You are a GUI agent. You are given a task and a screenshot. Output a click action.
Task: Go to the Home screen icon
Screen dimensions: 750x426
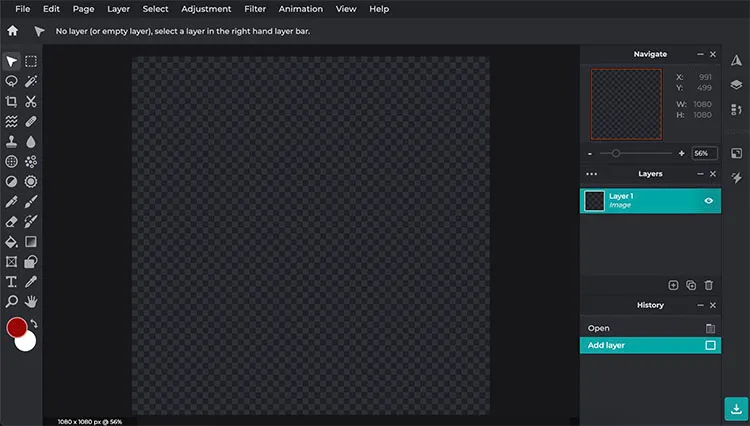point(12,31)
